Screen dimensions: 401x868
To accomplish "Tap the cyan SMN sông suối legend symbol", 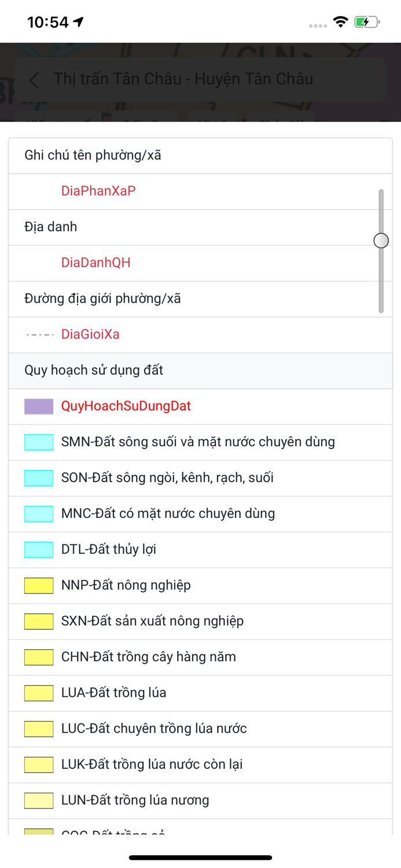I will (38, 442).
